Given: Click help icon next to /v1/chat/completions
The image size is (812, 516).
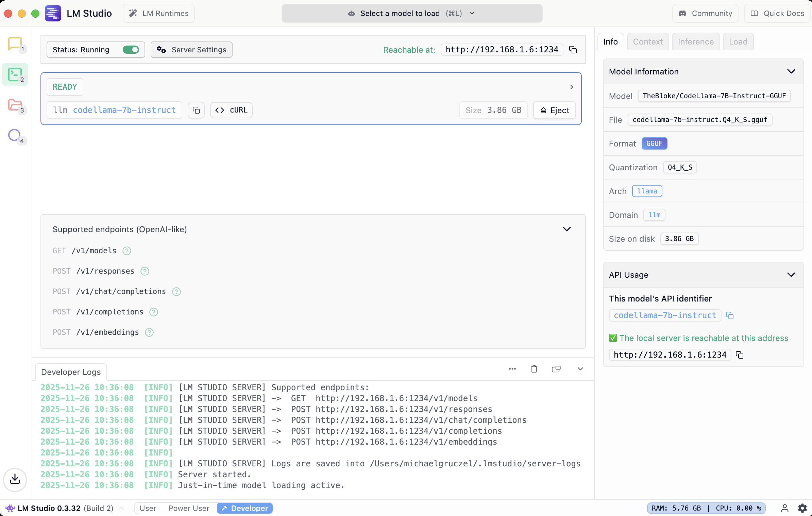Looking at the screenshot, I should pos(176,292).
